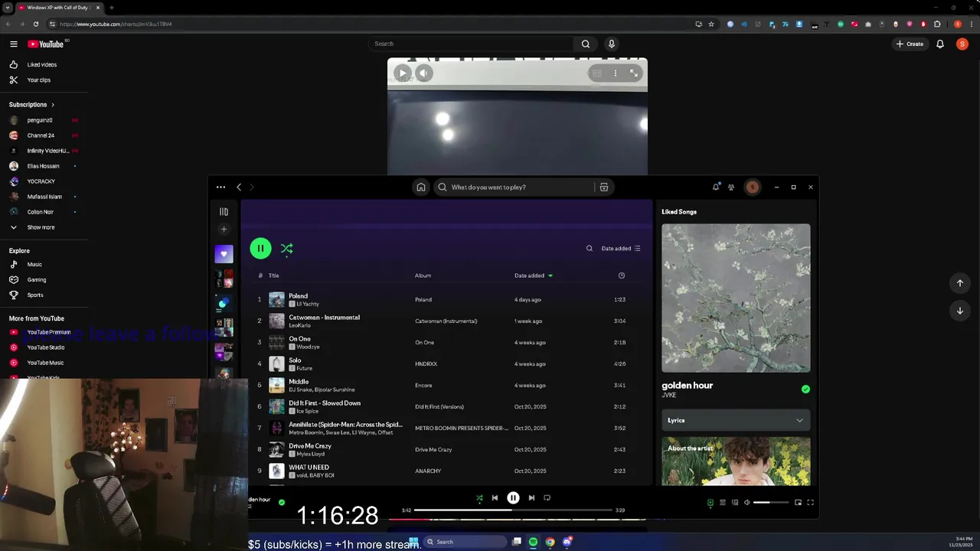The height and width of the screenshot is (551, 980).
Task: Toggle shuffle in player bar
Action: click(x=479, y=497)
